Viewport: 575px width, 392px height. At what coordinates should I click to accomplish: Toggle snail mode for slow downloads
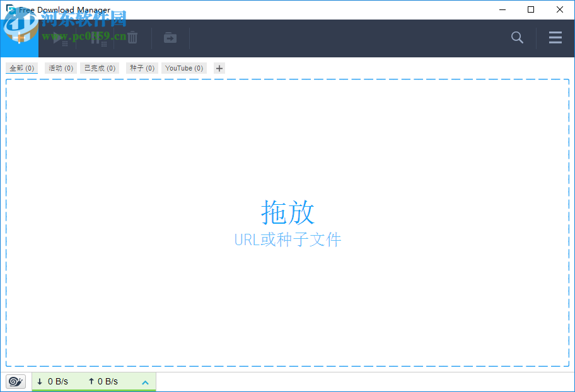pos(15,381)
